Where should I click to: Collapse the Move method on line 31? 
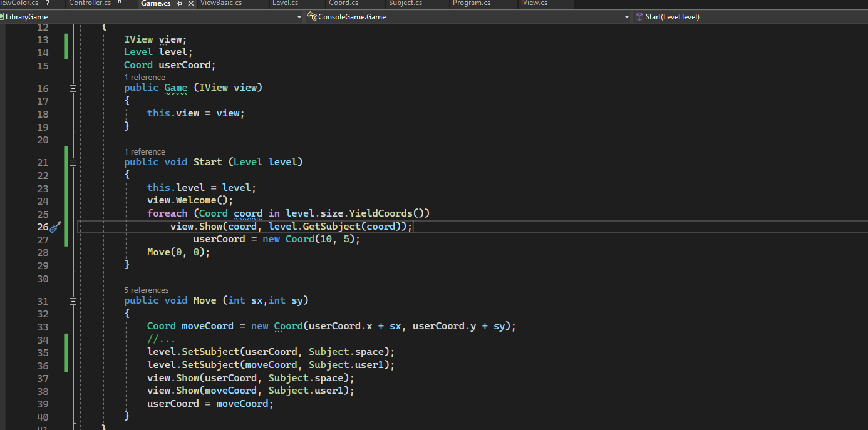click(73, 301)
